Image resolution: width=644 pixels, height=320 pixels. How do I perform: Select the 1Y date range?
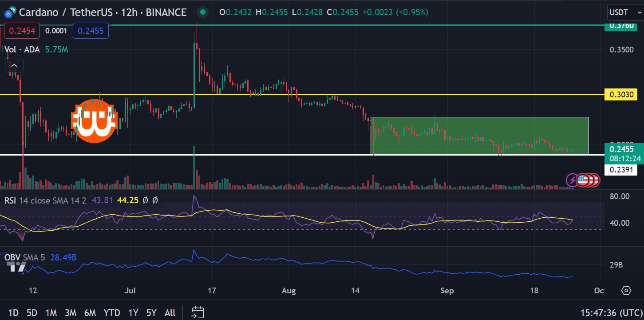click(133, 313)
